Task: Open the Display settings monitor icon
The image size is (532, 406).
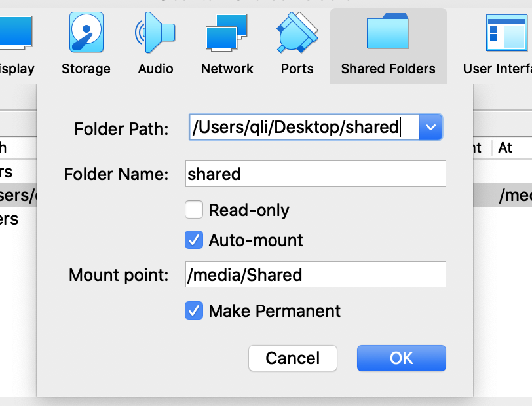Action: (x=14, y=32)
